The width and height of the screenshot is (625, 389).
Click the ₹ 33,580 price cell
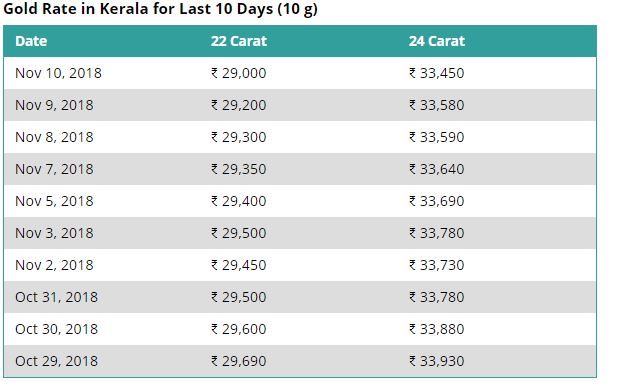pos(436,105)
